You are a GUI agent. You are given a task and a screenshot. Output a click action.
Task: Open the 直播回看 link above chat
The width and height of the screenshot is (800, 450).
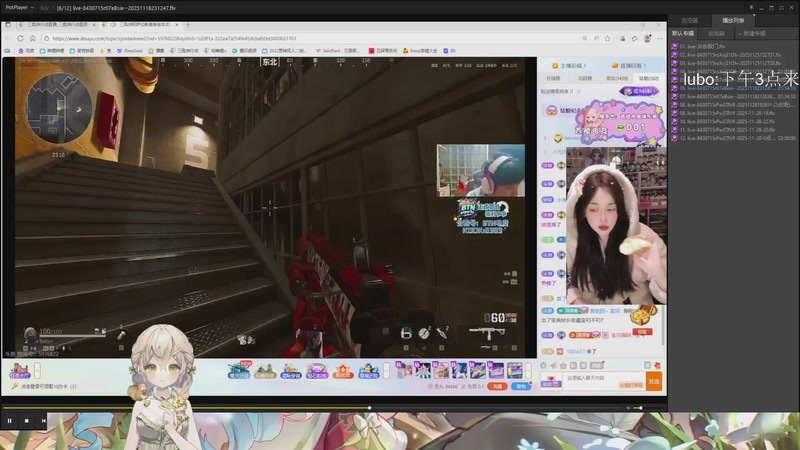point(629,65)
